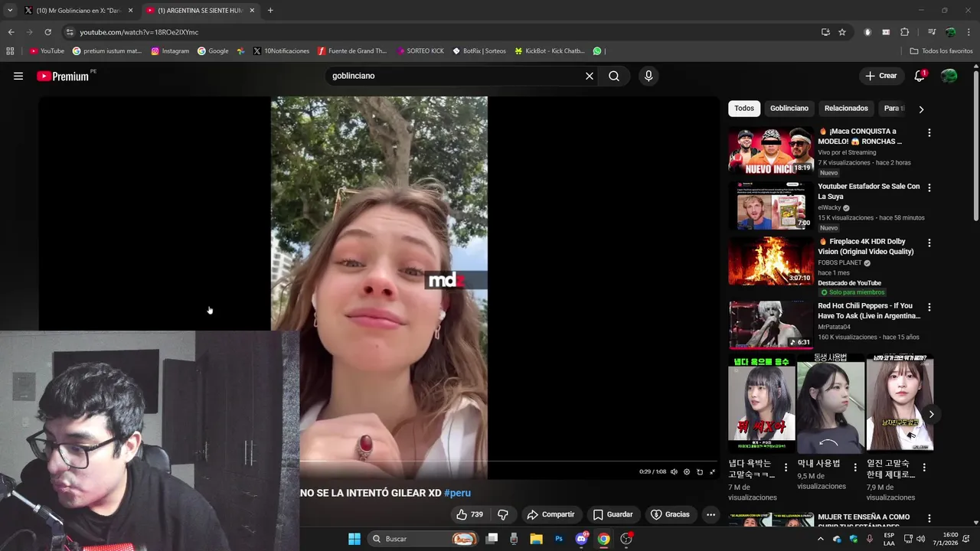Install app icon in address bar
The image size is (980, 551).
click(825, 32)
